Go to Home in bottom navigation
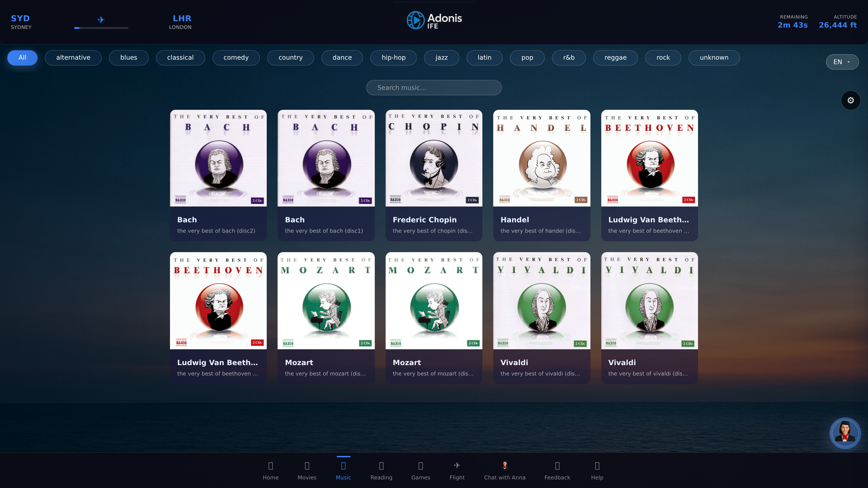The width and height of the screenshot is (868, 488). coord(271,470)
